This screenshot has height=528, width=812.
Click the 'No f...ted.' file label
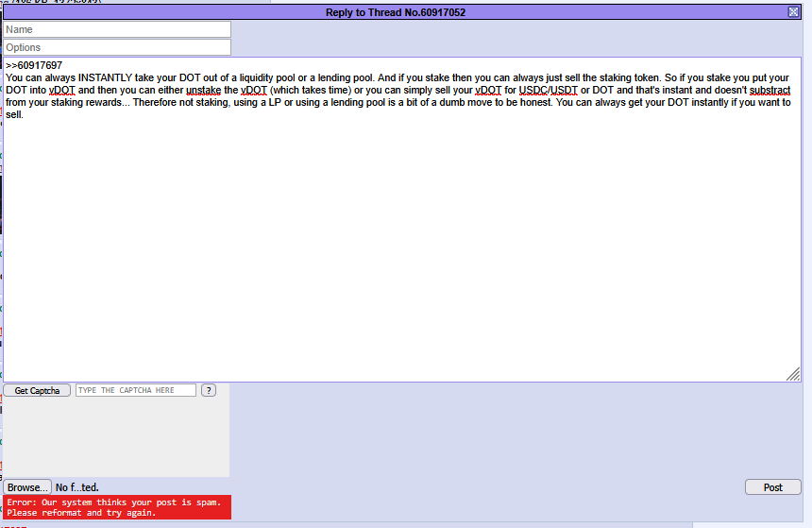pos(77,487)
